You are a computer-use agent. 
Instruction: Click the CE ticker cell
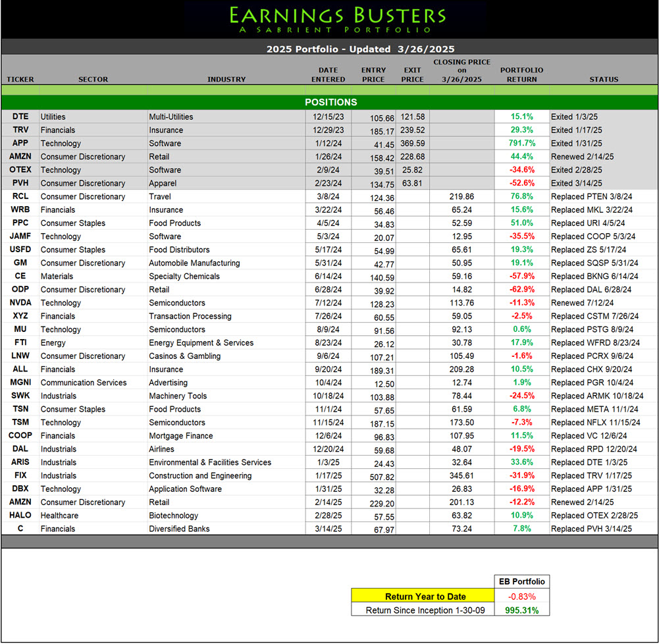tap(20, 276)
